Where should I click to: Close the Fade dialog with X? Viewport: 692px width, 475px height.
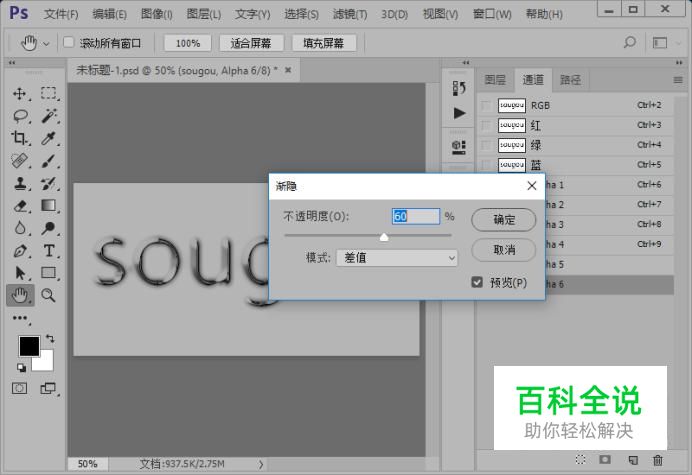532,186
